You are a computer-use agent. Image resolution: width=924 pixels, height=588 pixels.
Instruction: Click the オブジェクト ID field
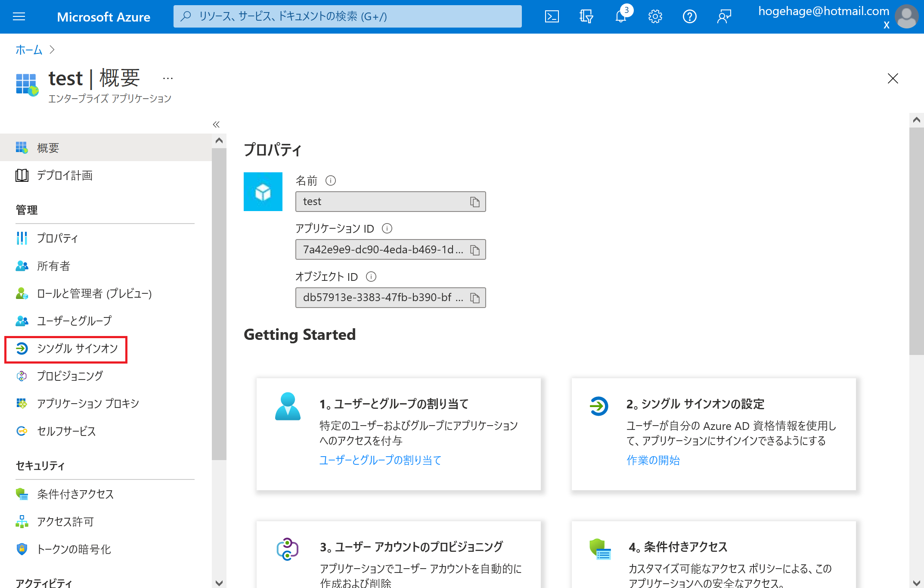pos(391,298)
